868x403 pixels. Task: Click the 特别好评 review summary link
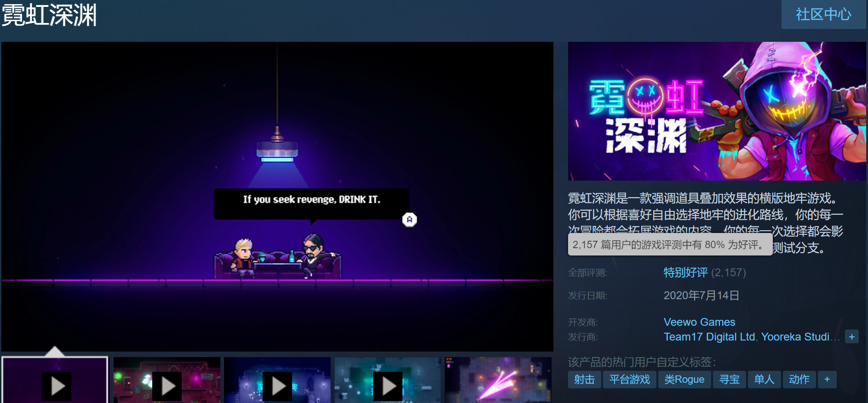pyautogui.click(x=685, y=272)
